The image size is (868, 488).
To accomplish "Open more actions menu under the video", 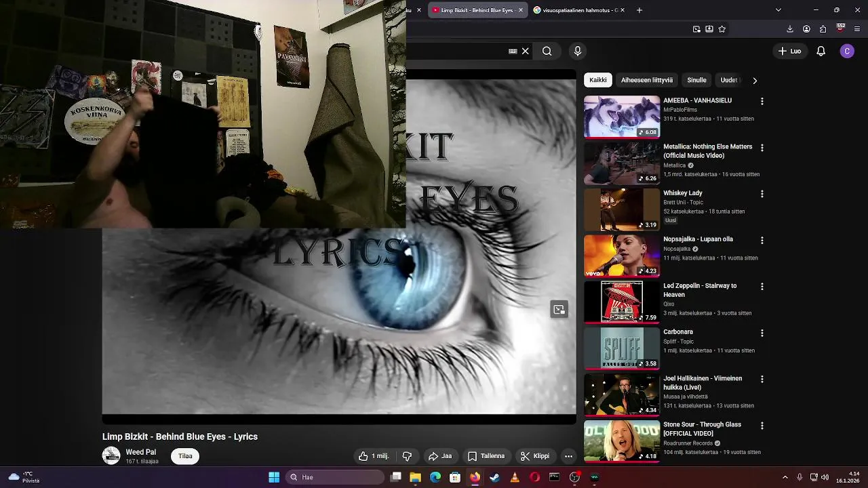I will (x=568, y=456).
